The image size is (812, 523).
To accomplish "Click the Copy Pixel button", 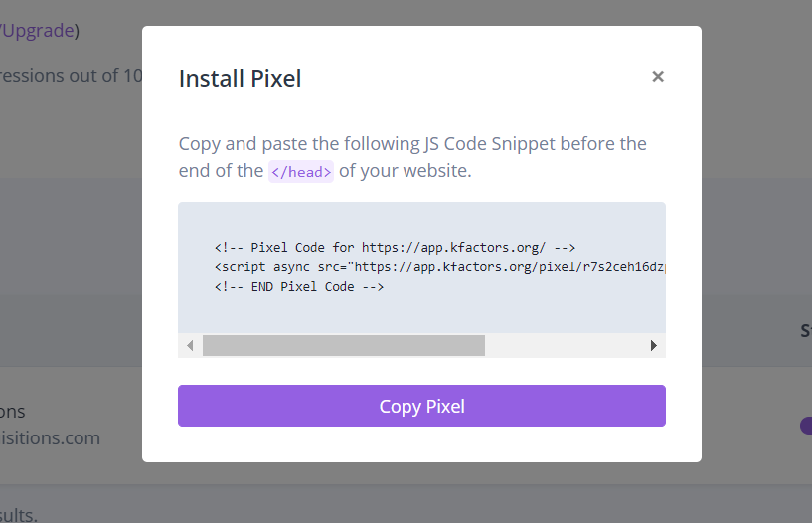I will (421, 406).
